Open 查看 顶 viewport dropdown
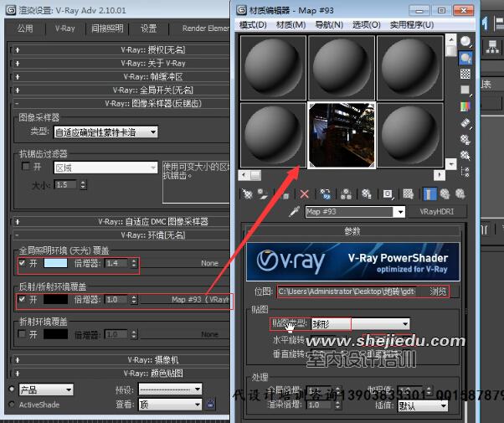The image size is (504, 423). click(x=170, y=404)
